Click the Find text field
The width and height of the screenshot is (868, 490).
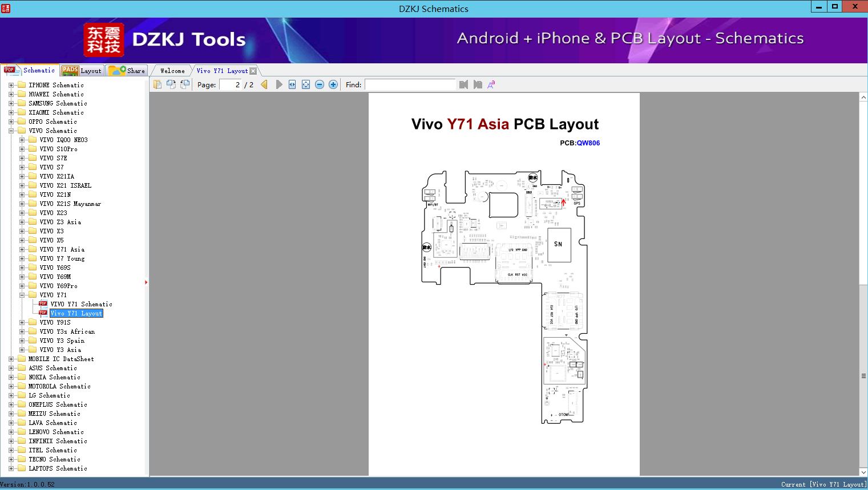(x=410, y=84)
